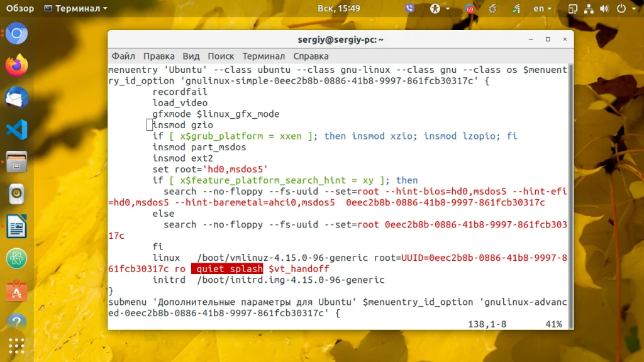Launch Firefox from the dock
Image resolution: width=644 pixels, height=362 pixels.
[x=16, y=65]
